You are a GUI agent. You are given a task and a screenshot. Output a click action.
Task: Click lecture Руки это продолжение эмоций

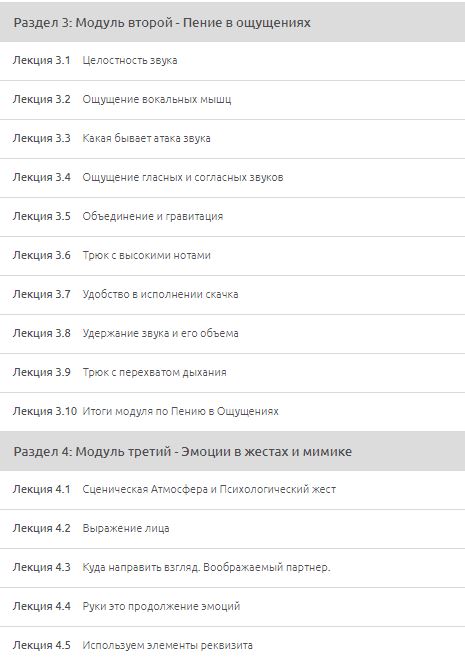tap(232, 607)
